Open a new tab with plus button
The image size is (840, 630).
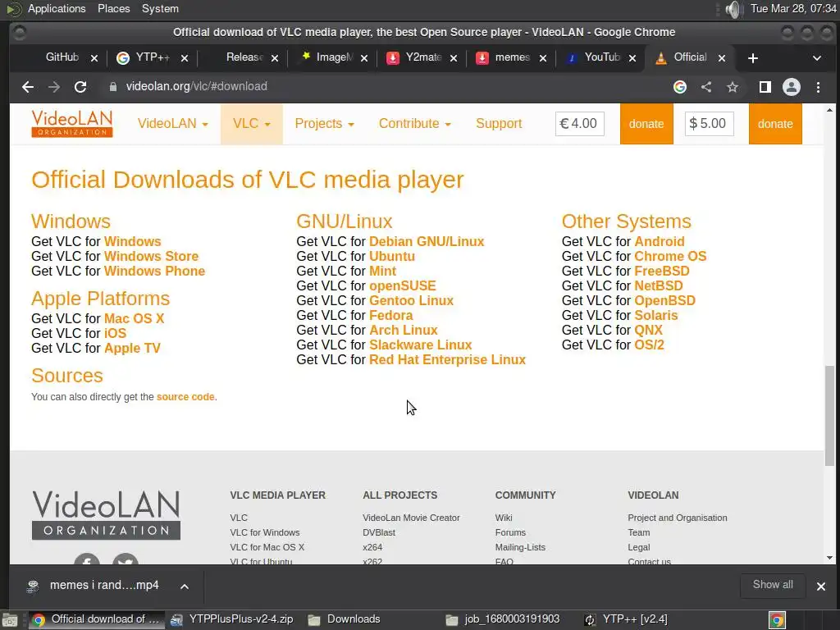(753, 58)
